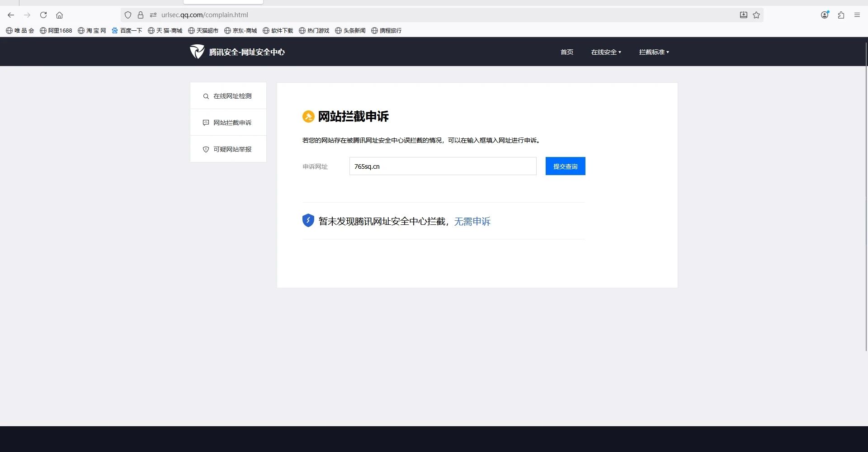The image size is (868, 452).
Task: Show site security padlock info
Action: (141, 15)
